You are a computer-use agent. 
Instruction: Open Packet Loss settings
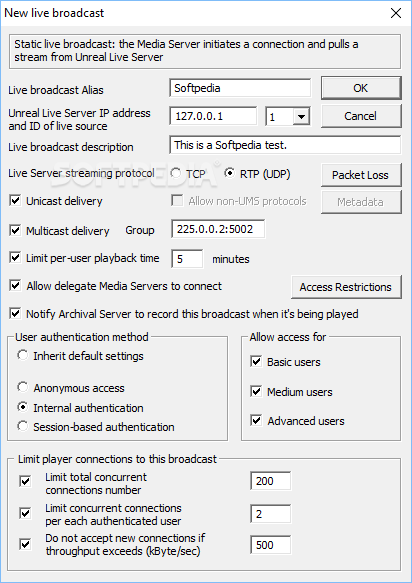pyautogui.click(x=361, y=175)
